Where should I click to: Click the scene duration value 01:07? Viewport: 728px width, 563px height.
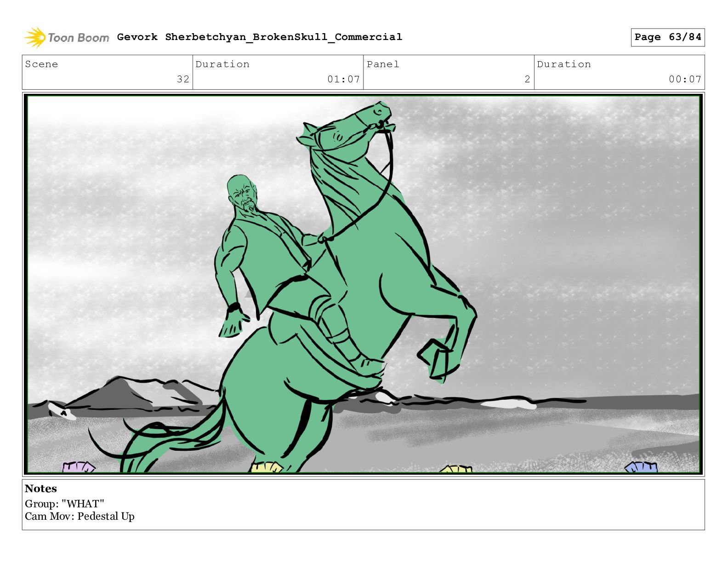[x=343, y=79]
